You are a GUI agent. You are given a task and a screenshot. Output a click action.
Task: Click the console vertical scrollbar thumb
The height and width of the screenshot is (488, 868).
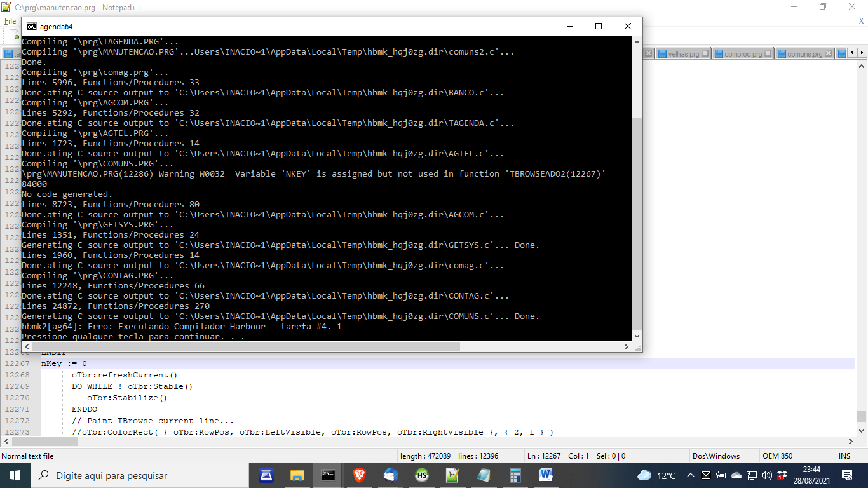click(637, 223)
